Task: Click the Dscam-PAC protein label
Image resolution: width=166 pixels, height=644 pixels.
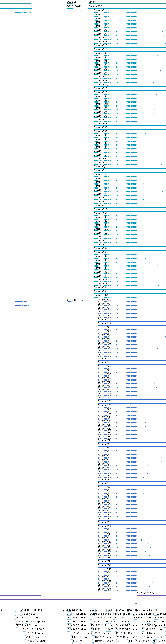Action: (104, 327)
